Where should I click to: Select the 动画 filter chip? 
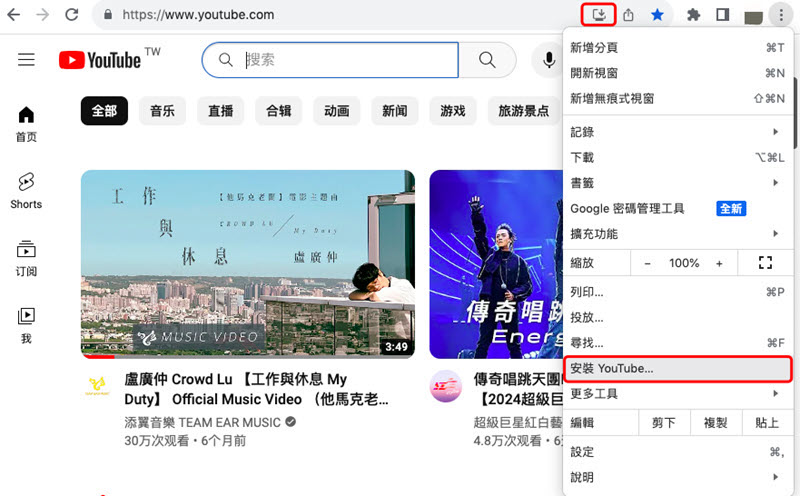337,111
